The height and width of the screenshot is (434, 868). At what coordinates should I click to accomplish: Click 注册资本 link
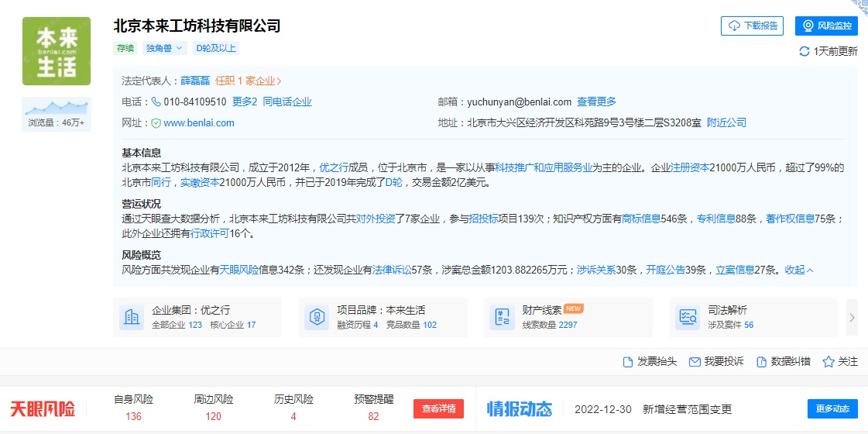[x=690, y=168]
